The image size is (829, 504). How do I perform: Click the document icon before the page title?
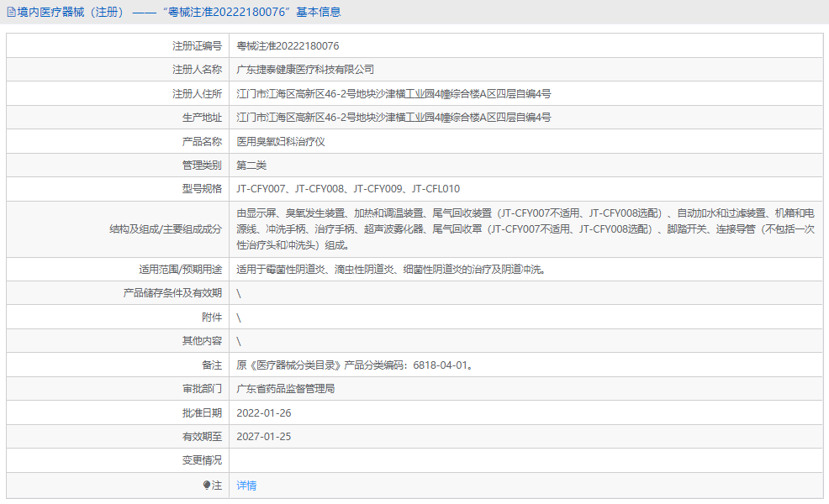[8, 11]
